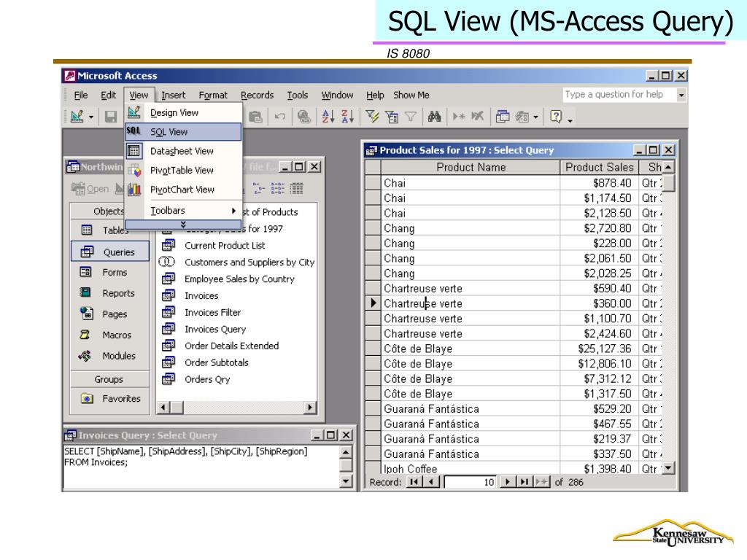Select Queries in the Objects pane
This screenshot has height=560, width=747.
pyautogui.click(x=110, y=252)
